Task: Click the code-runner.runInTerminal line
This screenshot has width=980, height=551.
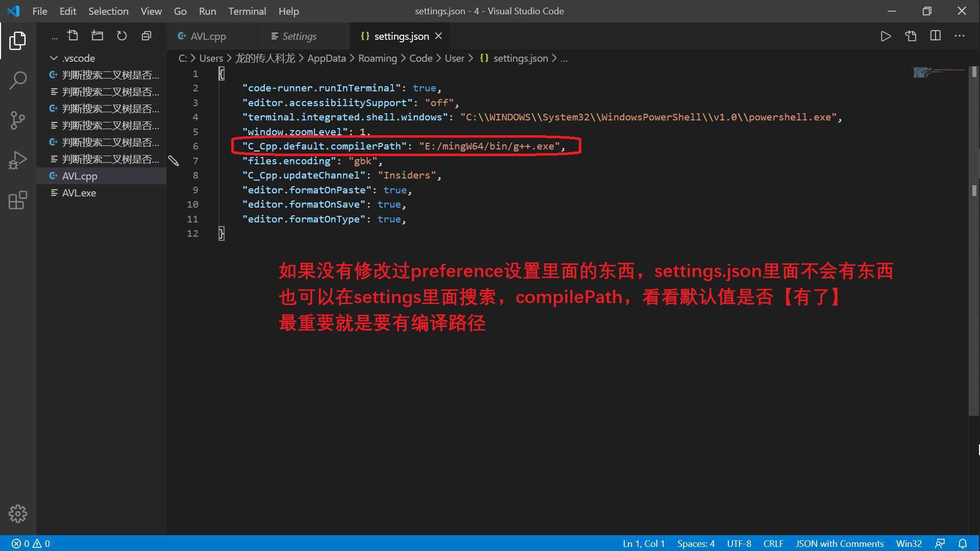Action: pyautogui.click(x=341, y=88)
